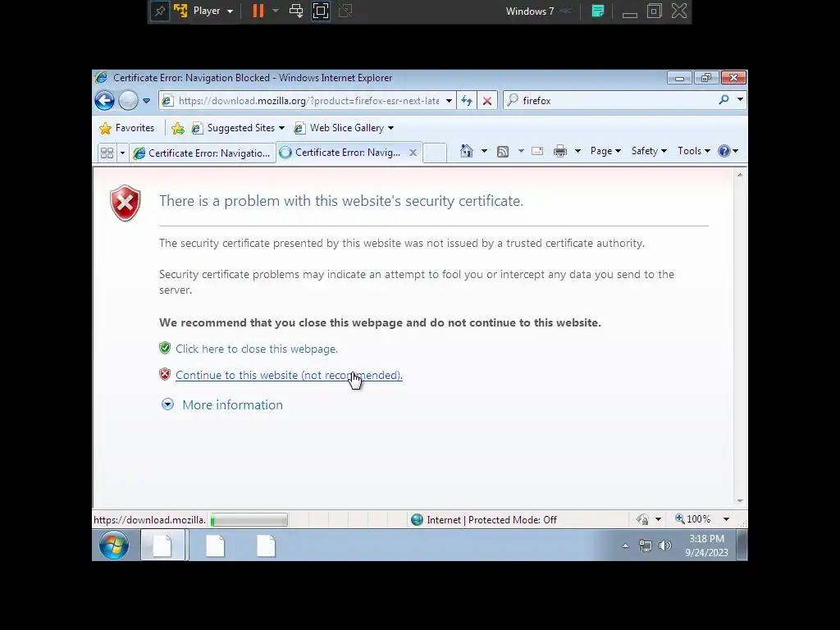Image resolution: width=840 pixels, height=630 pixels.
Task: Click the vertical scrollbar down arrow
Action: coord(740,501)
